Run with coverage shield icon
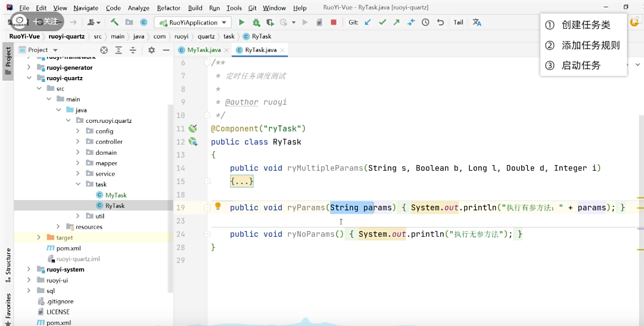 coord(270,23)
